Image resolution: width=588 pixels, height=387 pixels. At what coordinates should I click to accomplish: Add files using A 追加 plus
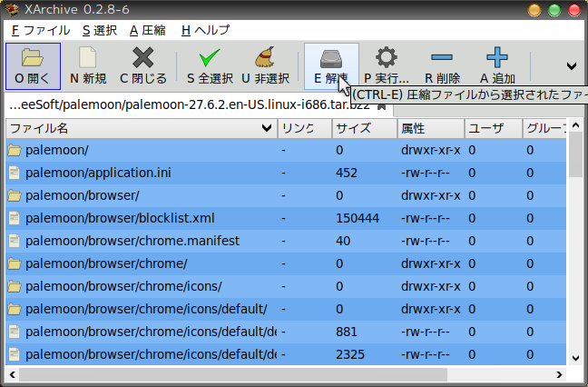(x=497, y=66)
